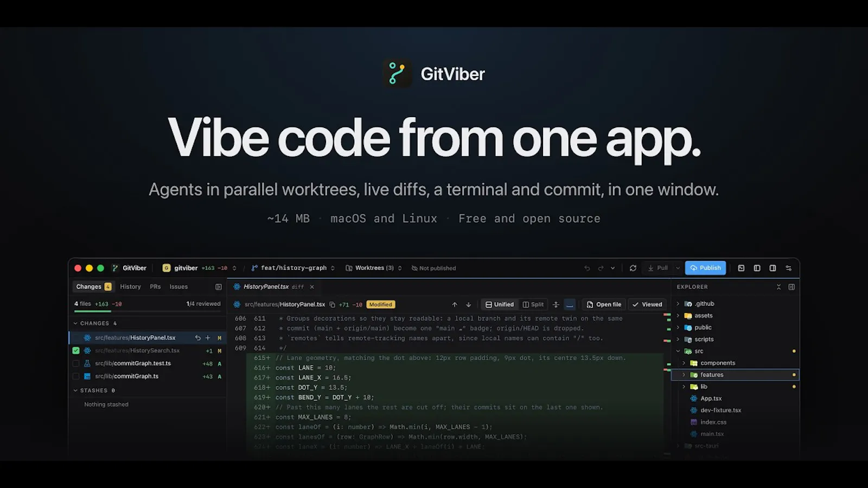Click the highlighted underline icon in diff toolbar
The width and height of the screenshot is (868, 488).
570,305
